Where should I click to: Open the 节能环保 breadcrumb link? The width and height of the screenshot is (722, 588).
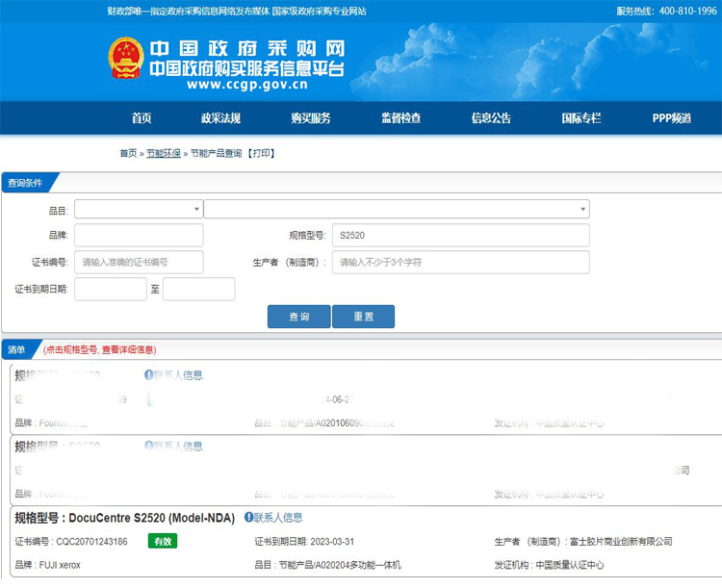pos(164,153)
